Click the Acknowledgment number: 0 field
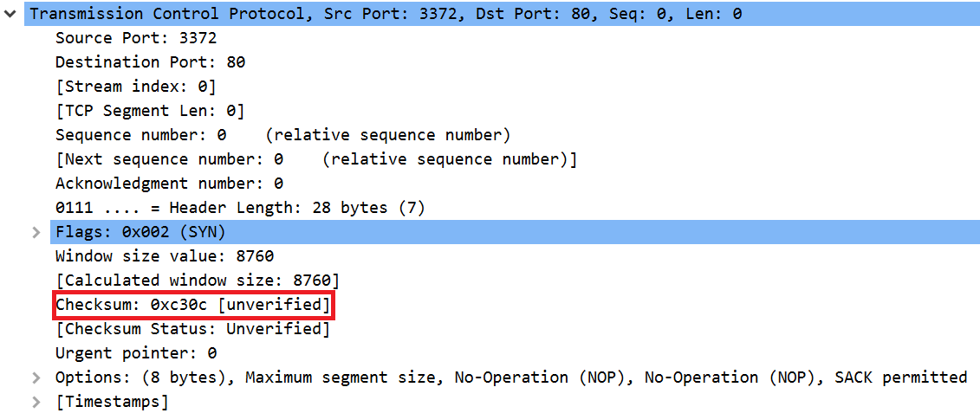The width and height of the screenshot is (980, 413). [x=169, y=184]
